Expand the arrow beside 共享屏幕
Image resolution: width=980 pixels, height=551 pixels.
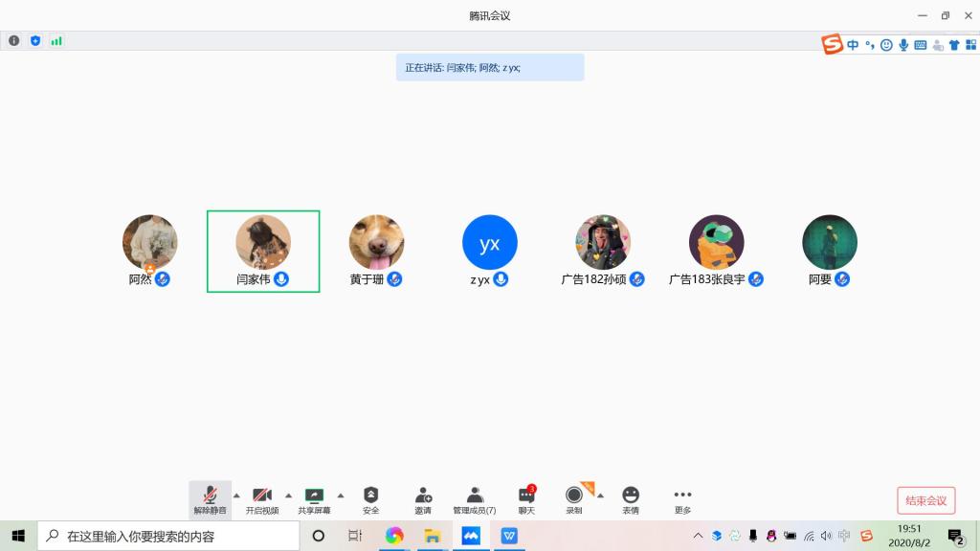[x=340, y=496]
